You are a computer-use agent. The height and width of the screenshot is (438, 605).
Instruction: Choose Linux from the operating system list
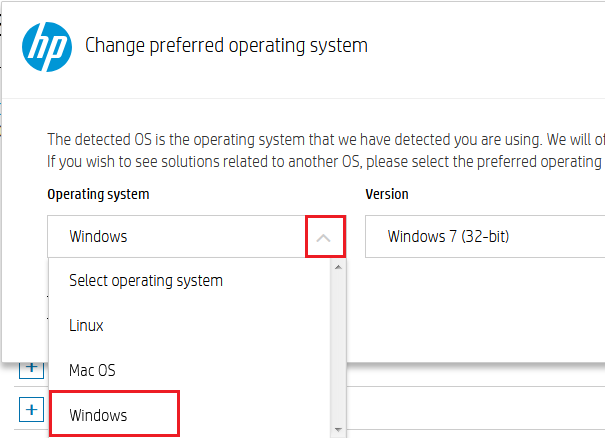[x=86, y=325]
